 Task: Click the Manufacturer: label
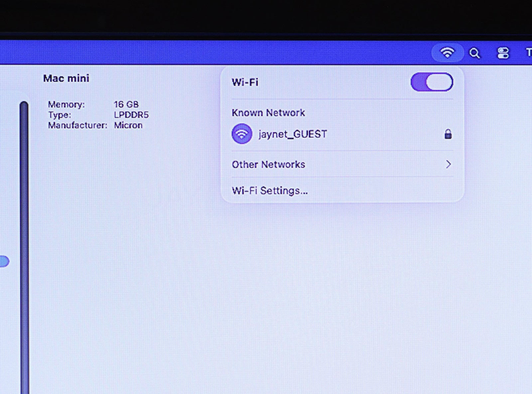coord(77,125)
